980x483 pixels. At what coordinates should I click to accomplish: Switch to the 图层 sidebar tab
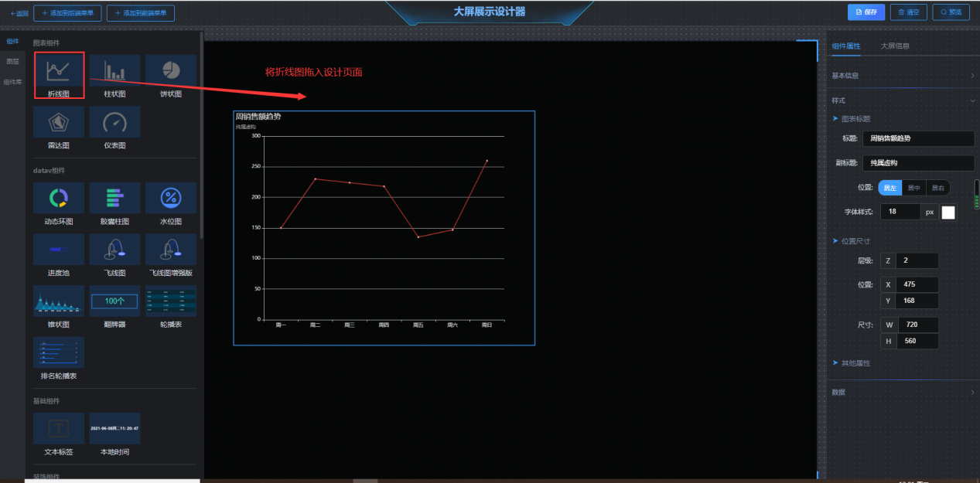(12, 61)
